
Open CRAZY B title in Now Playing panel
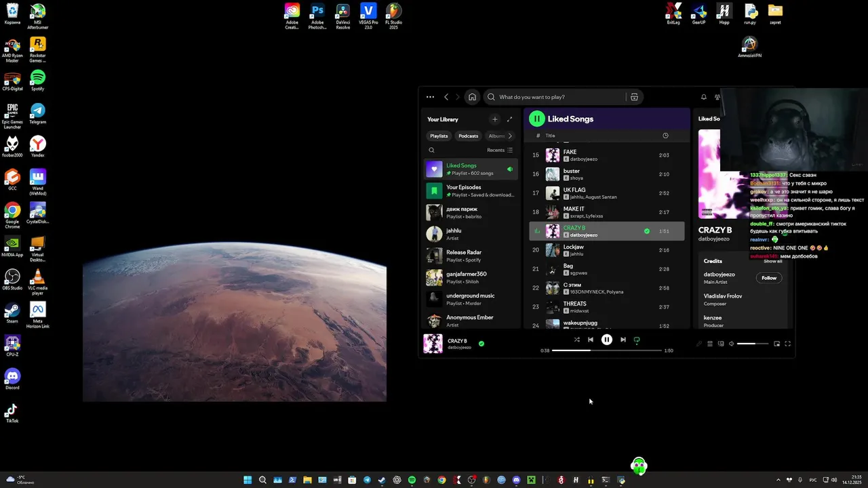715,230
